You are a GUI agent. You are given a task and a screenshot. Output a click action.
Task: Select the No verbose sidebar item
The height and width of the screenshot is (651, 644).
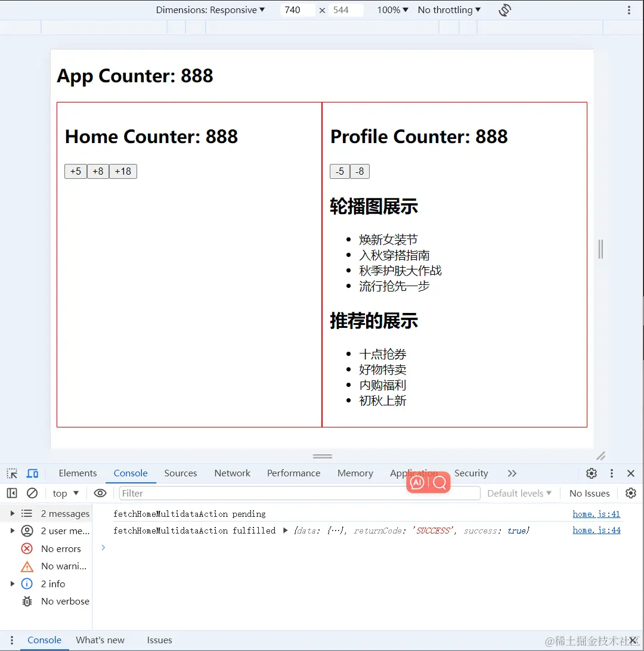(55, 601)
